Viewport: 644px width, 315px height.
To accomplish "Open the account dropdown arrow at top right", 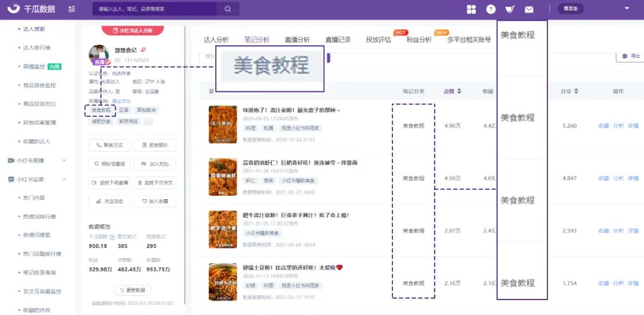I will pos(627,8).
